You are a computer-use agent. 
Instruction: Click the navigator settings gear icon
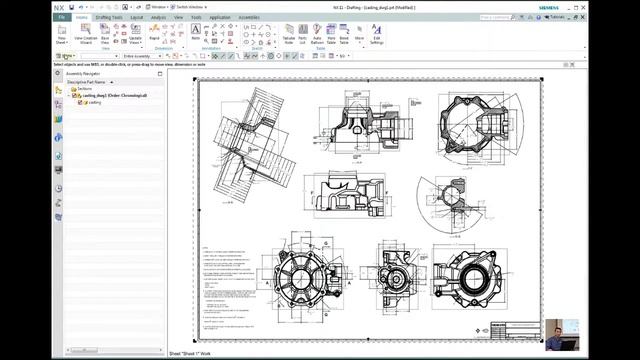[x=58, y=73]
